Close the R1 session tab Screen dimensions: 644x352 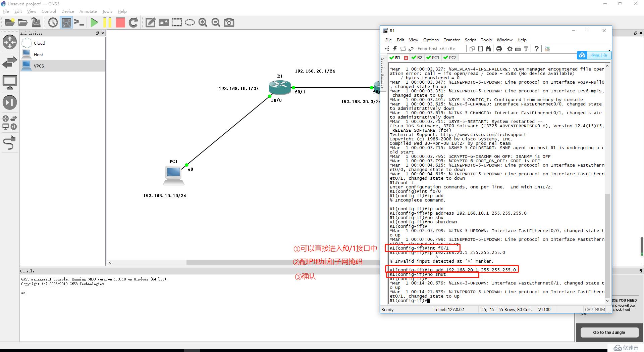pyautogui.click(x=406, y=58)
